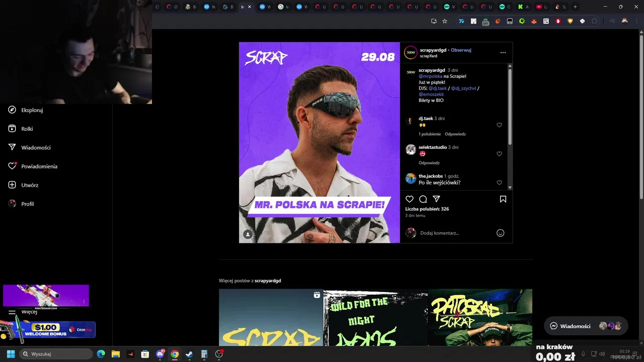Open the QR code extension icon
The image size is (644, 362).
(x=546, y=21)
